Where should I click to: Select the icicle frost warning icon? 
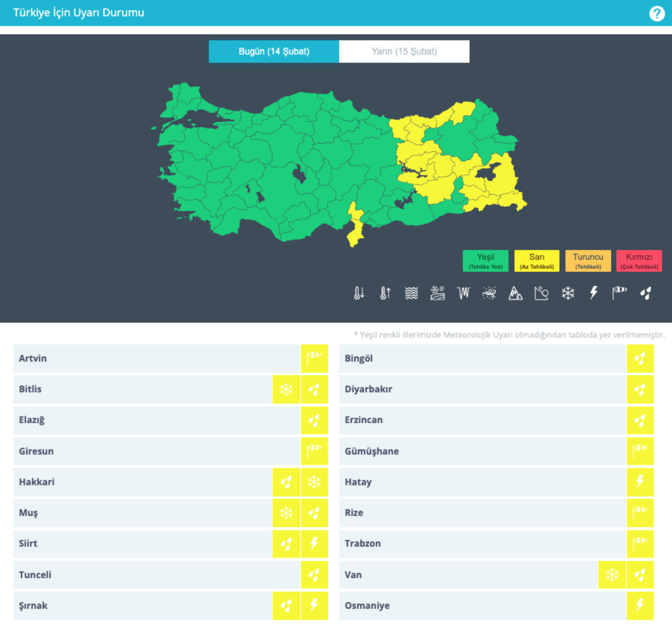[x=463, y=293]
